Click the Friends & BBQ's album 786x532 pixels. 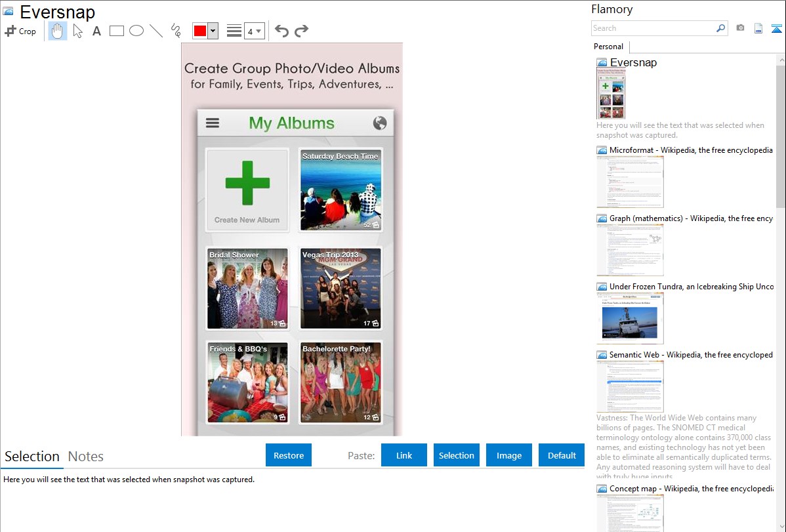pyautogui.click(x=247, y=382)
